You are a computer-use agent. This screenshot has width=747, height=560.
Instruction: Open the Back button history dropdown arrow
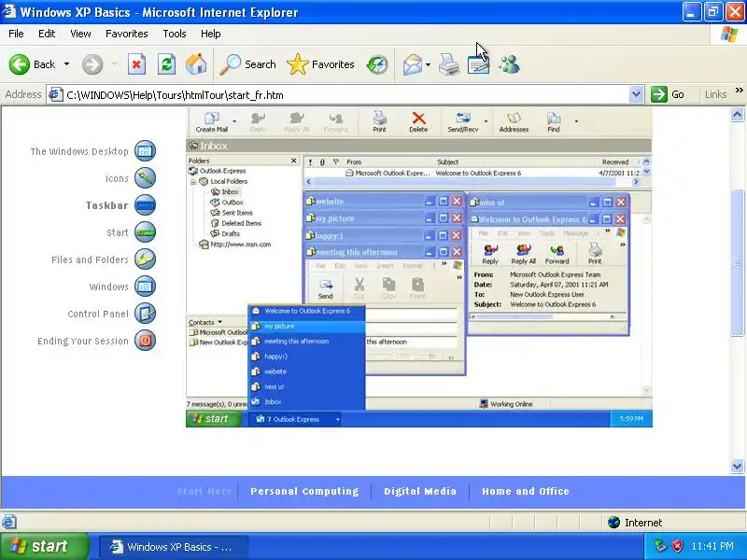click(x=66, y=64)
